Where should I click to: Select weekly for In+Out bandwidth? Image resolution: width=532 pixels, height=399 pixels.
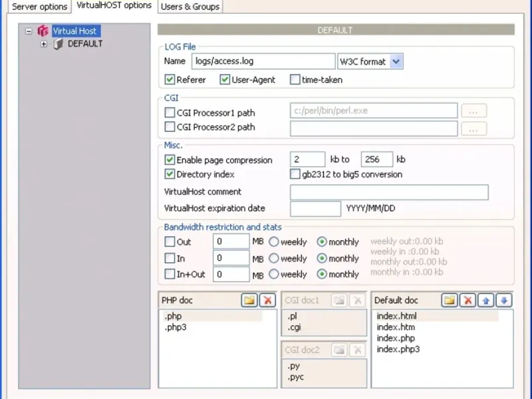tap(274, 274)
